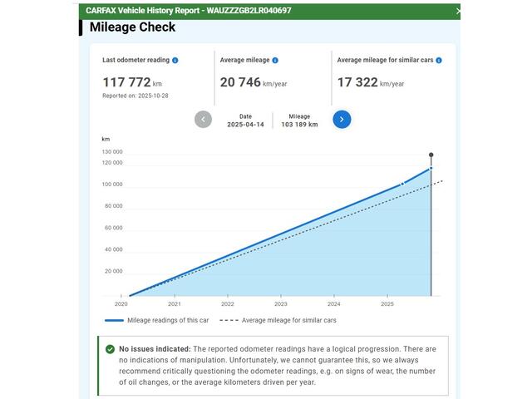Image resolution: width=532 pixels, height=399 pixels.
Task: Click the 2023 label on chart axis
Action: 281,304
